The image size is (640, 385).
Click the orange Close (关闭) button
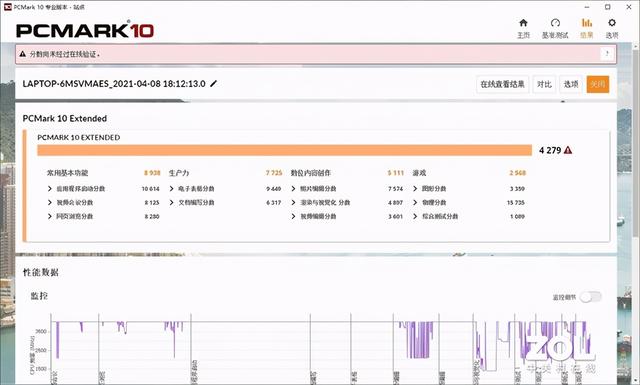click(598, 84)
